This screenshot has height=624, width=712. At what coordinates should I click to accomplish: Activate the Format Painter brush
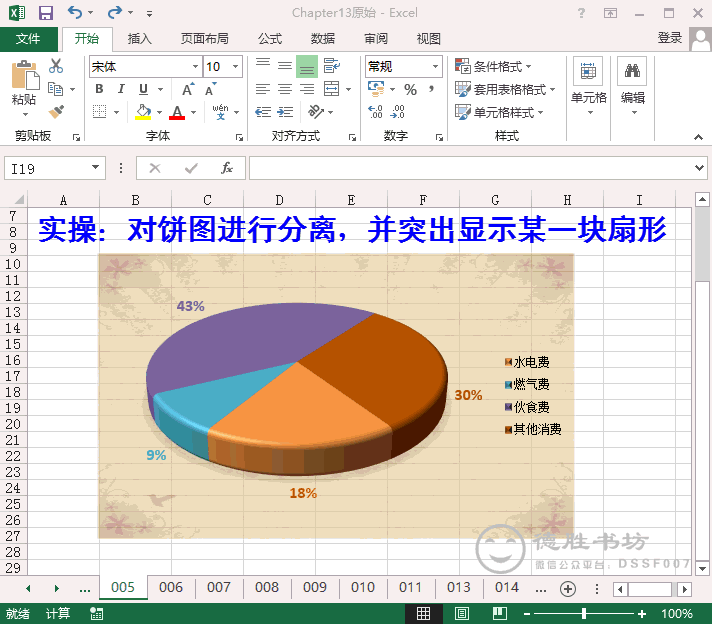click(56, 112)
